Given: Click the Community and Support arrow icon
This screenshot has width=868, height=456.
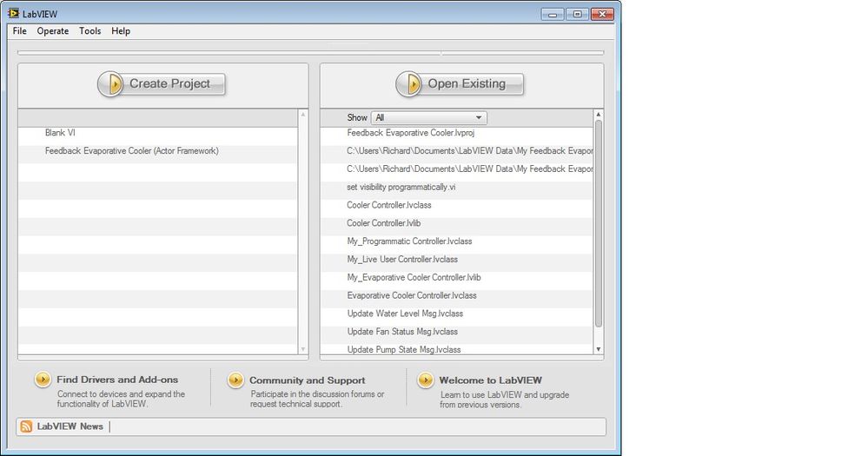Looking at the screenshot, I should coord(235,380).
